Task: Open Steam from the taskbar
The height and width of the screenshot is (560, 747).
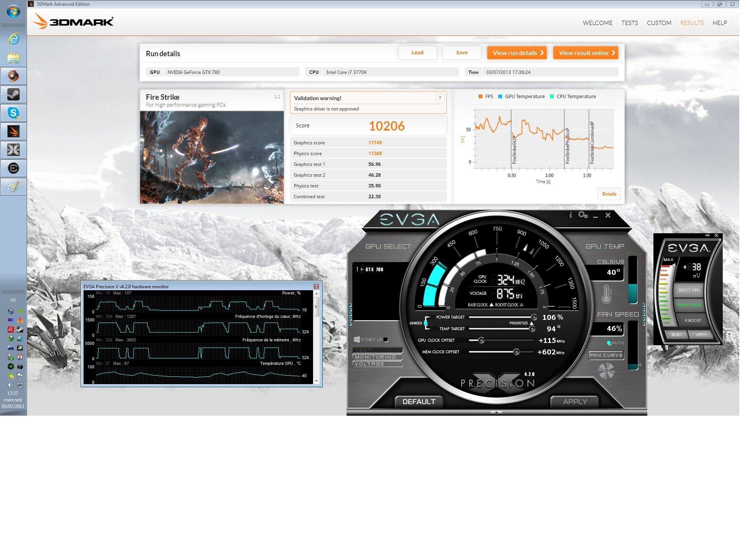Action: tap(13, 94)
